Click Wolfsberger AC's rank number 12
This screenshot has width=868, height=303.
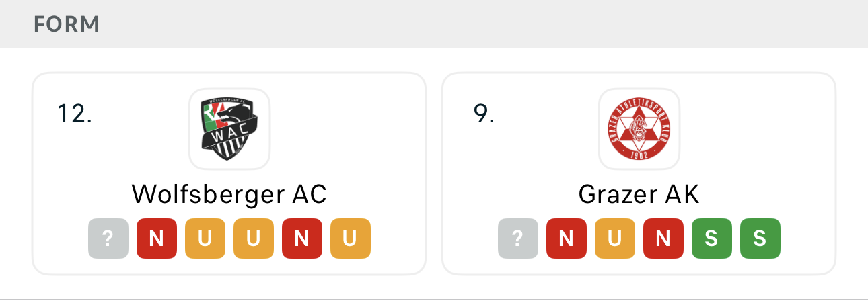74,114
